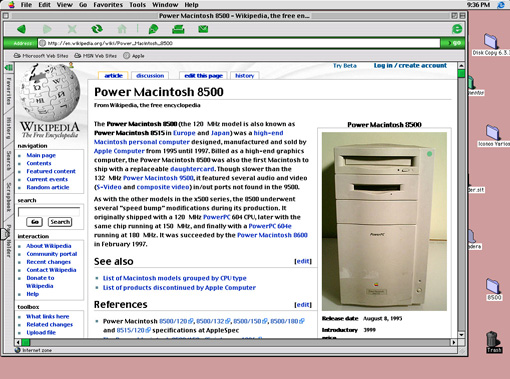Click the Print toolbar icon
This screenshot has width=510, height=379.
[178, 29]
